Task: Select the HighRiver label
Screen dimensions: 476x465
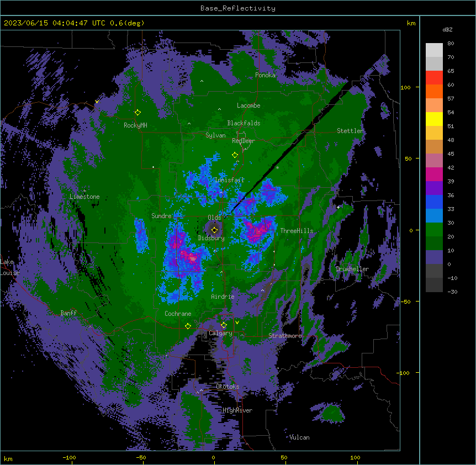Action: click(237, 410)
